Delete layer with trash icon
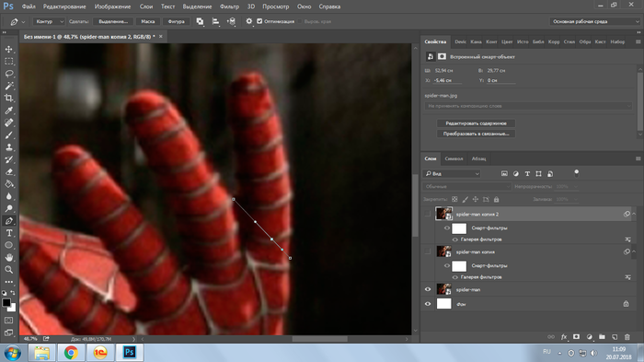This screenshot has height=362, width=644. [627, 337]
